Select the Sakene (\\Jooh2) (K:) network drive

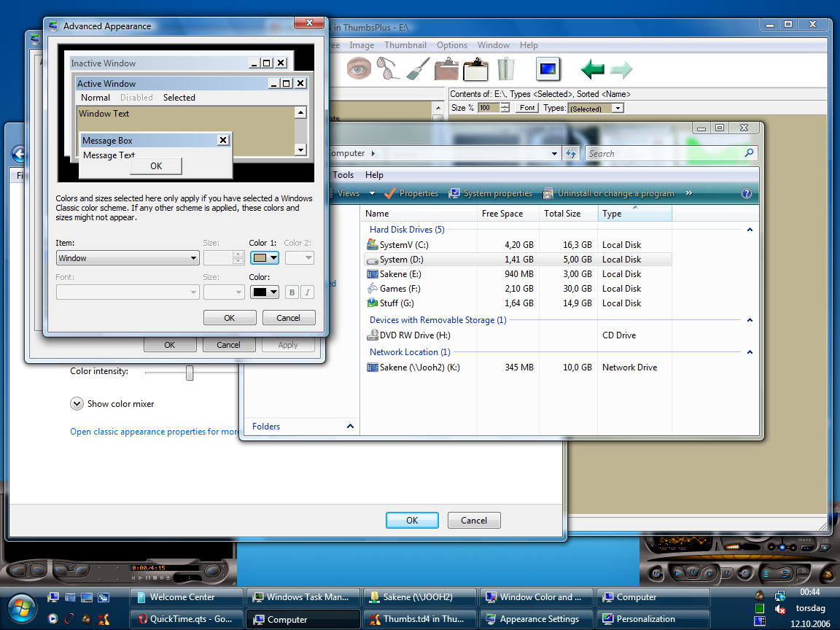[518, 367]
